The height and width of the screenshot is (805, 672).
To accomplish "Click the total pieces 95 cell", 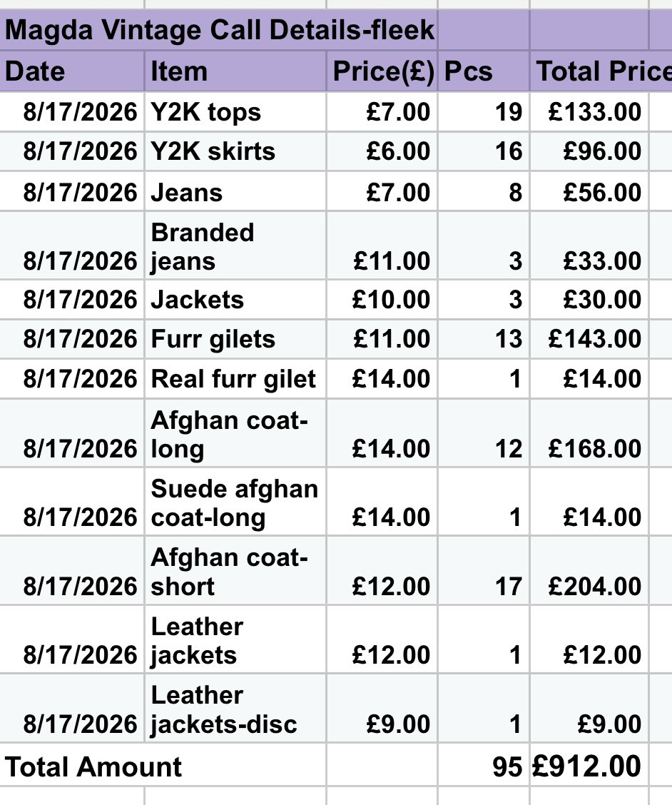I will (x=484, y=765).
